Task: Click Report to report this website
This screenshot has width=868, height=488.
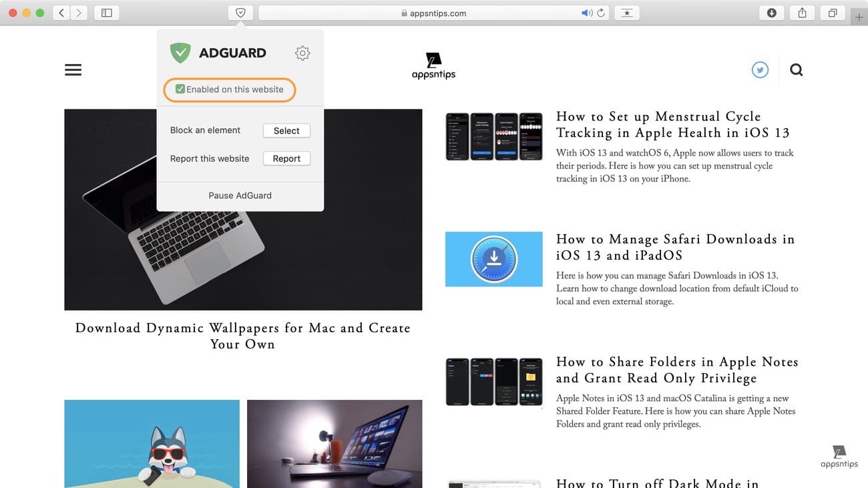Action: [286, 158]
